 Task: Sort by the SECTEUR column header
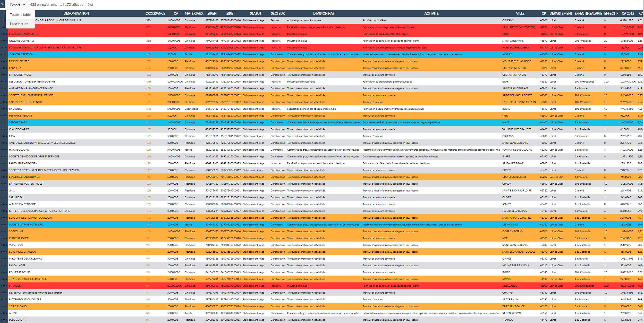click(x=278, y=13)
